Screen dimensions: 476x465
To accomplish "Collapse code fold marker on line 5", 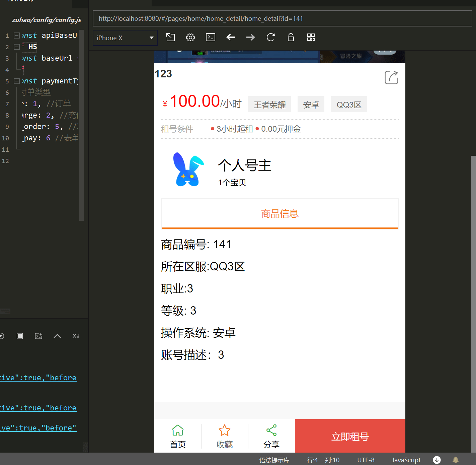I will coord(17,81).
